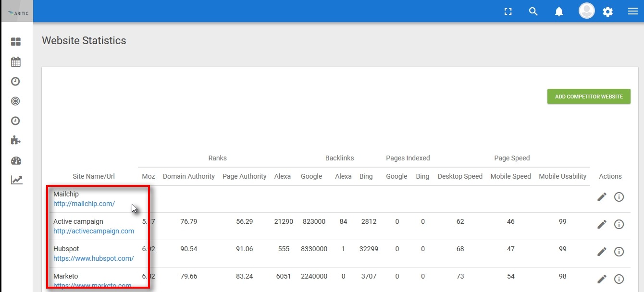Click Page Authority value 56.29
The image size is (644, 292).
click(245, 221)
